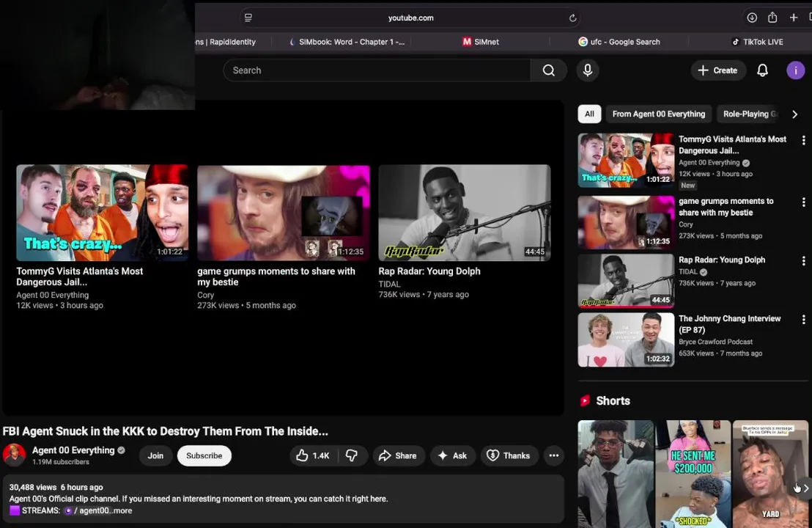Click the Ask button
Screen dimensions: 812x528
(x=453, y=455)
